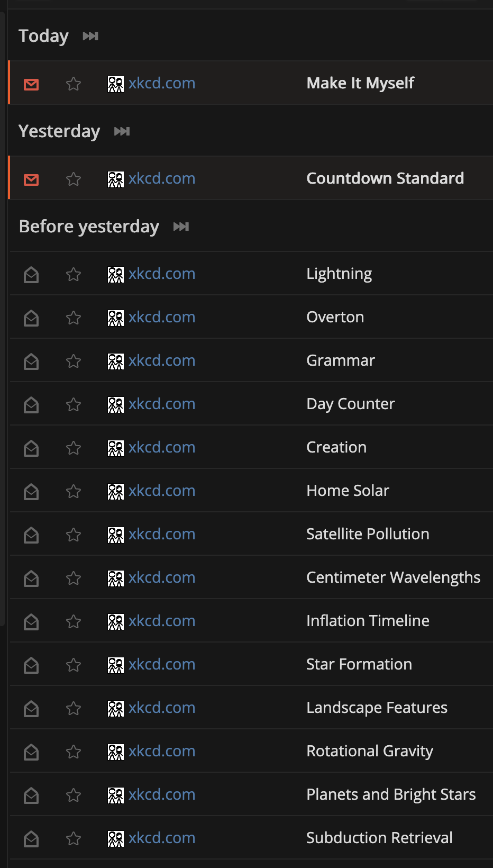Open xkcd.com feed link for Landscape Features
493x868 pixels.
(x=161, y=708)
